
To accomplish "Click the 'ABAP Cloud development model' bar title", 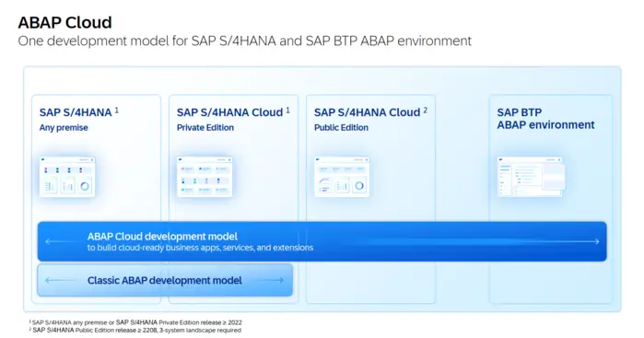I will click(162, 236).
